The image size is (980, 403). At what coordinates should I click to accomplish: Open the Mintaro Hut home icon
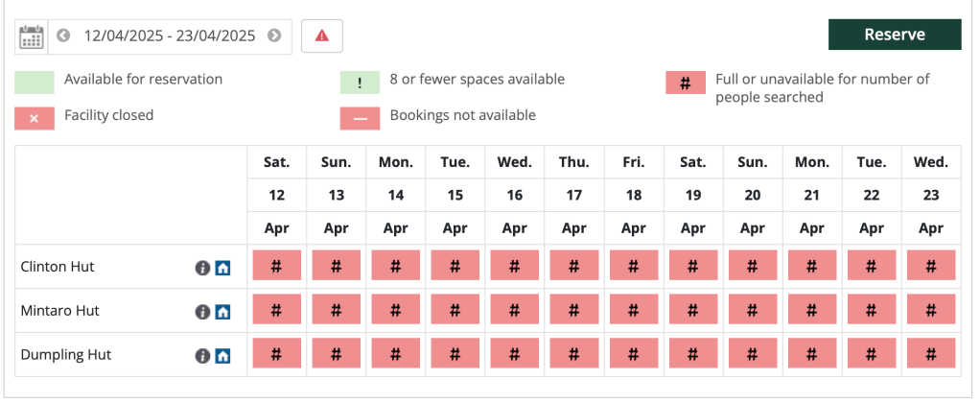[222, 312]
